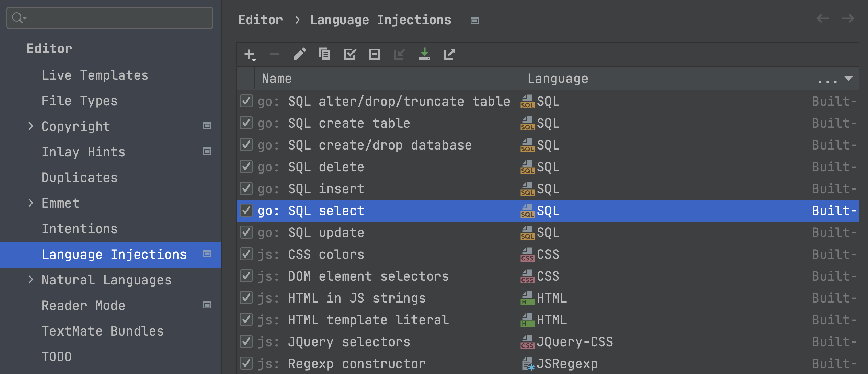Select the File Types settings page
Viewport: 868px width, 374px height.
click(x=79, y=101)
